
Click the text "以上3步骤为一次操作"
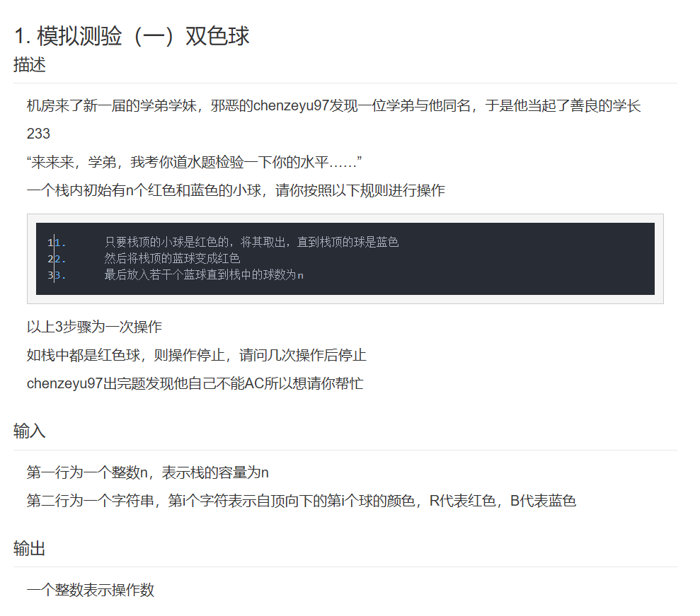pyautogui.click(x=94, y=327)
